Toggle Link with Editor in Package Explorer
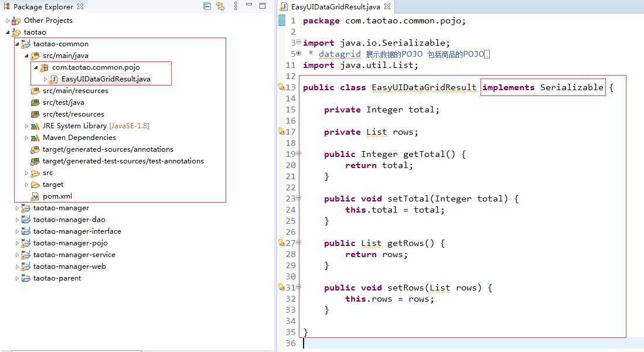Image resolution: width=644 pixels, height=352 pixels. pos(220,6)
